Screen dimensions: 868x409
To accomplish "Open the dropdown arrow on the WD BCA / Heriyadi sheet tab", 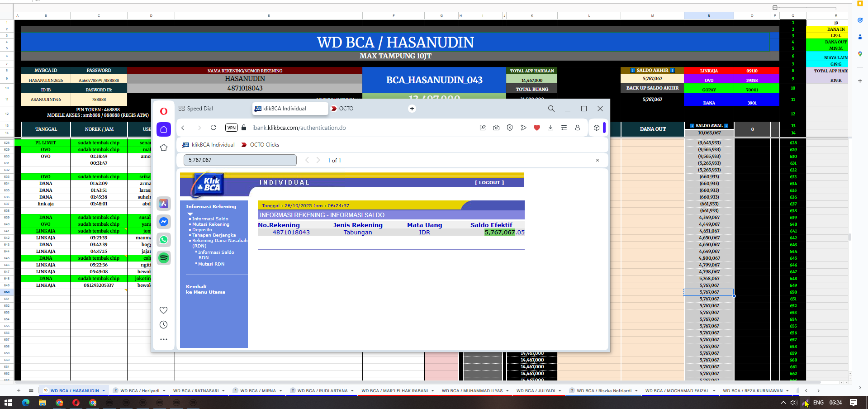I will coord(164,390).
